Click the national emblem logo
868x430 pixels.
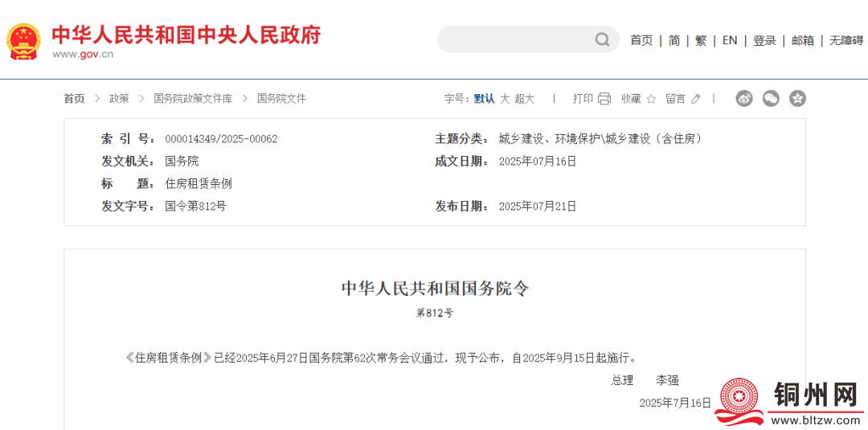click(24, 40)
